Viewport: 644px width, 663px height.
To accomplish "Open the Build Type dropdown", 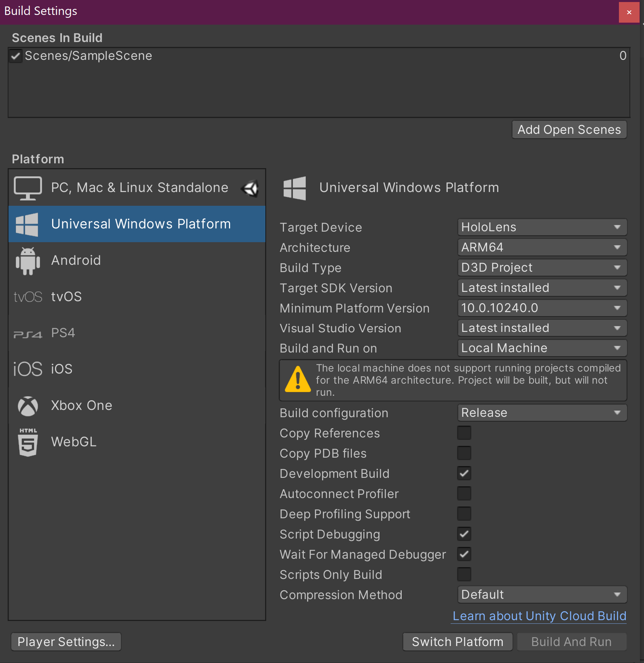I will 542,268.
